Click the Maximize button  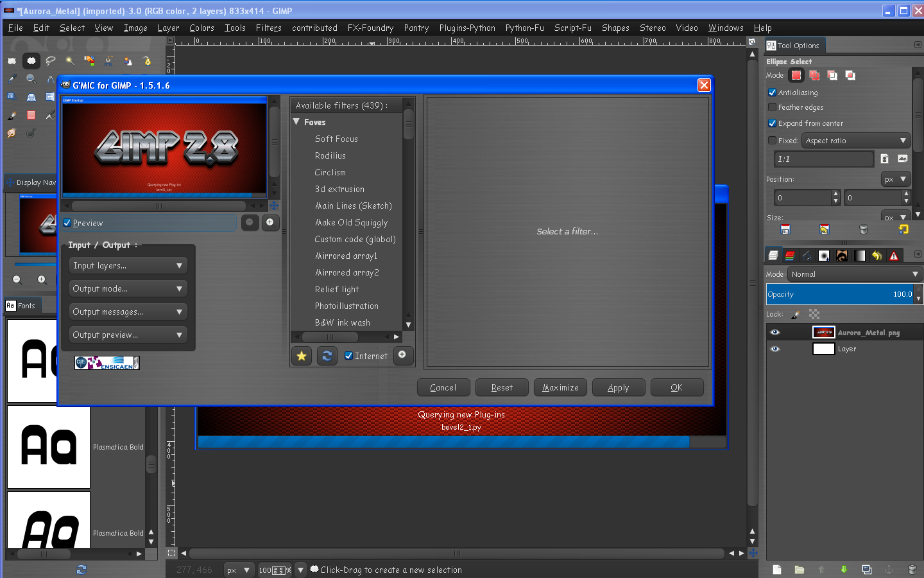point(560,387)
